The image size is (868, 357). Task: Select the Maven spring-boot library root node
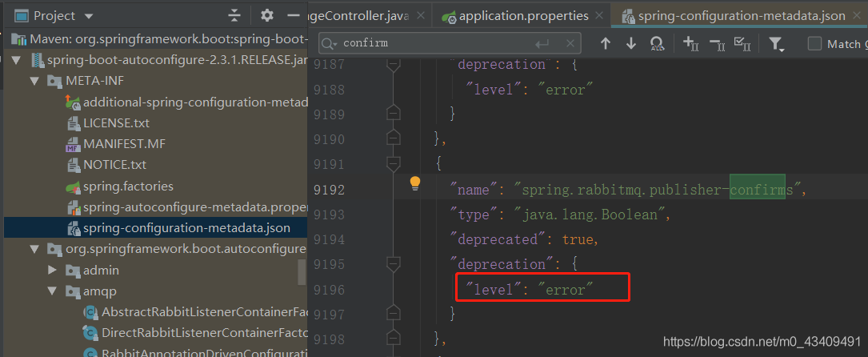tap(169, 39)
